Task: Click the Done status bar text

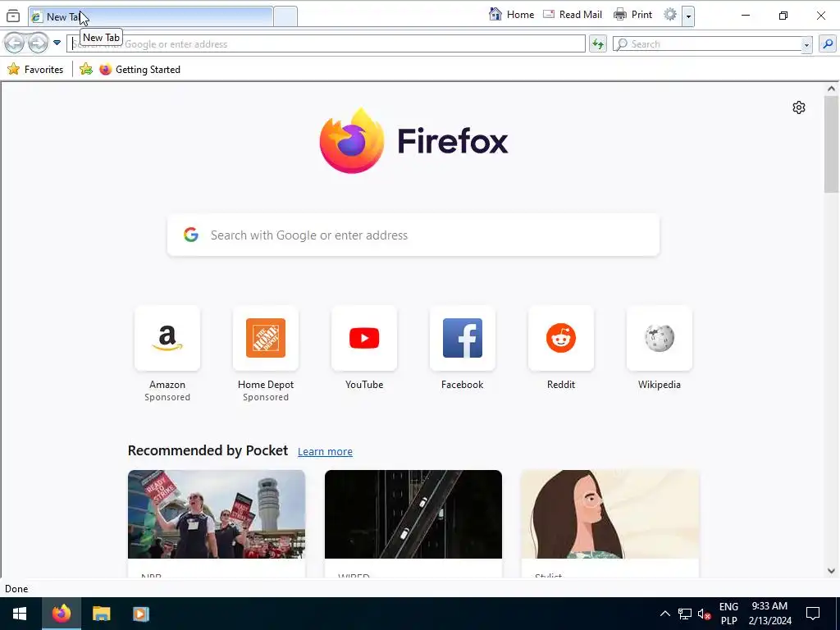Action: point(16,589)
